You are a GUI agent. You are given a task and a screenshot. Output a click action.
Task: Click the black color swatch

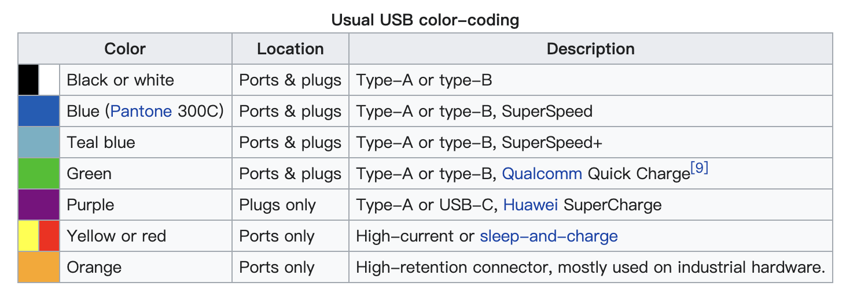(x=28, y=80)
